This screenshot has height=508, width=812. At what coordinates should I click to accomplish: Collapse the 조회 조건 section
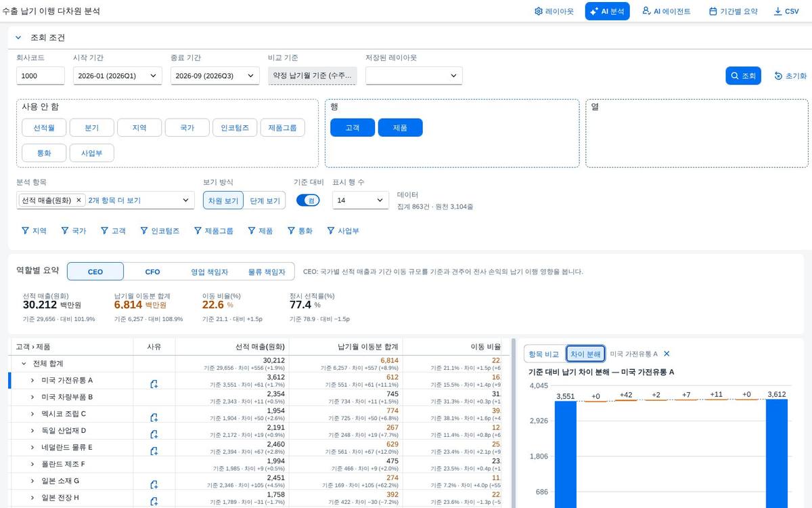[18, 38]
